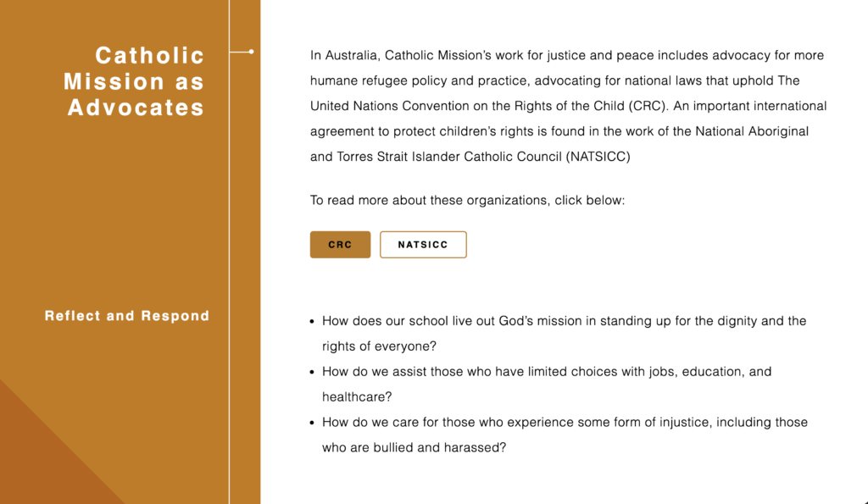Click 'rights of everyone?' text line
Screen dimensions: 868x504
(379, 346)
